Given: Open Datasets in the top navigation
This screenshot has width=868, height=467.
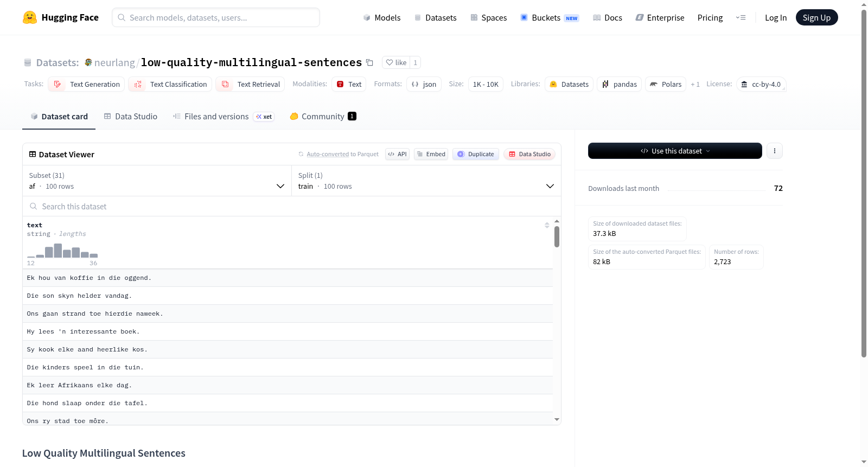Looking at the screenshot, I should pos(435,17).
